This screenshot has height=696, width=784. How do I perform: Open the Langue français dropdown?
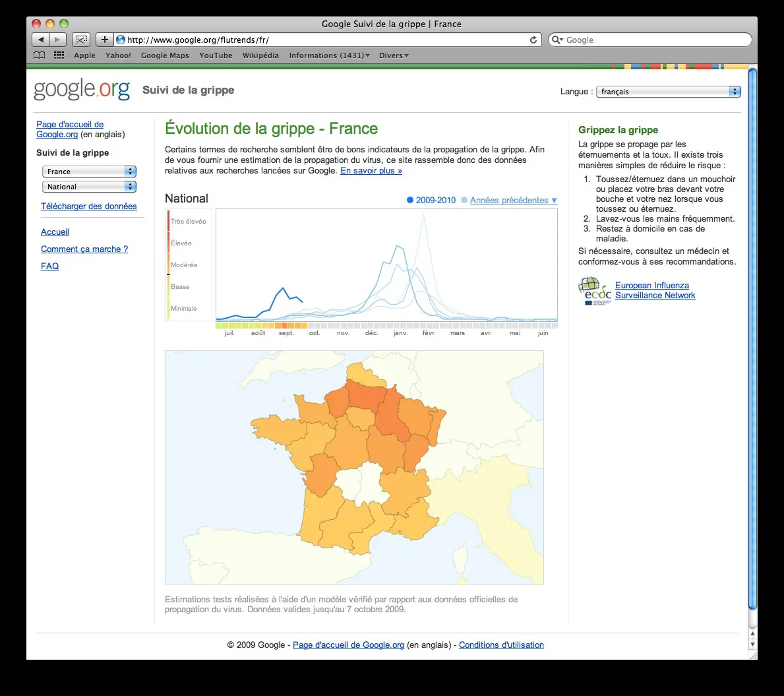tap(668, 92)
